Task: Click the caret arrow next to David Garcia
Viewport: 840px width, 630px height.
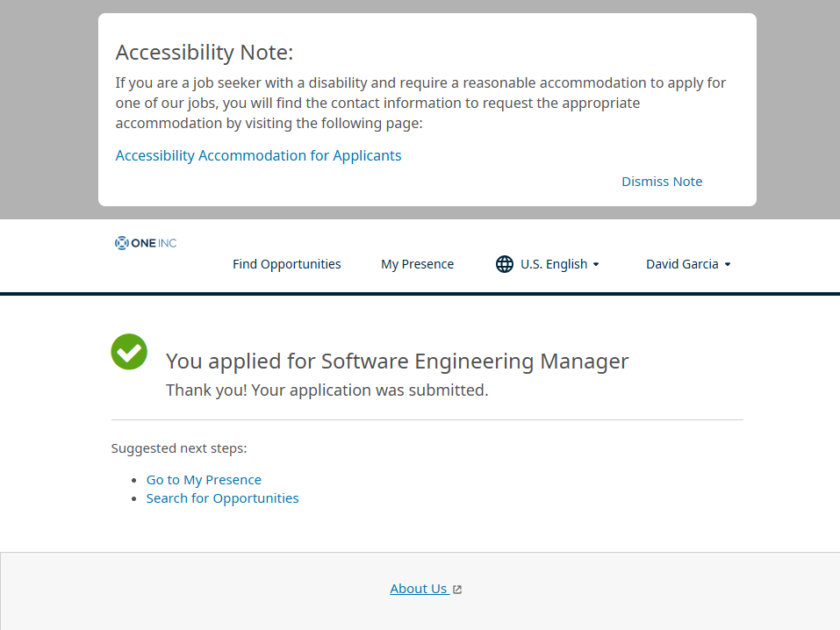Action: pyautogui.click(x=728, y=265)
